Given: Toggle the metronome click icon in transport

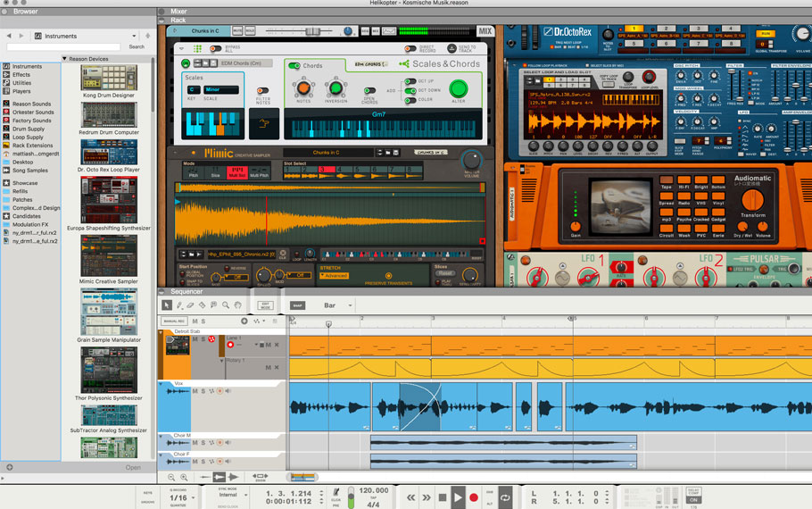Looking at the screenshot, I should (x=336, y=492).
